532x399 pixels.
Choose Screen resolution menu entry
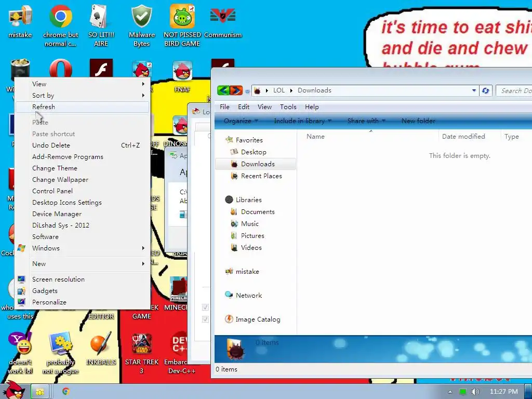83,279
